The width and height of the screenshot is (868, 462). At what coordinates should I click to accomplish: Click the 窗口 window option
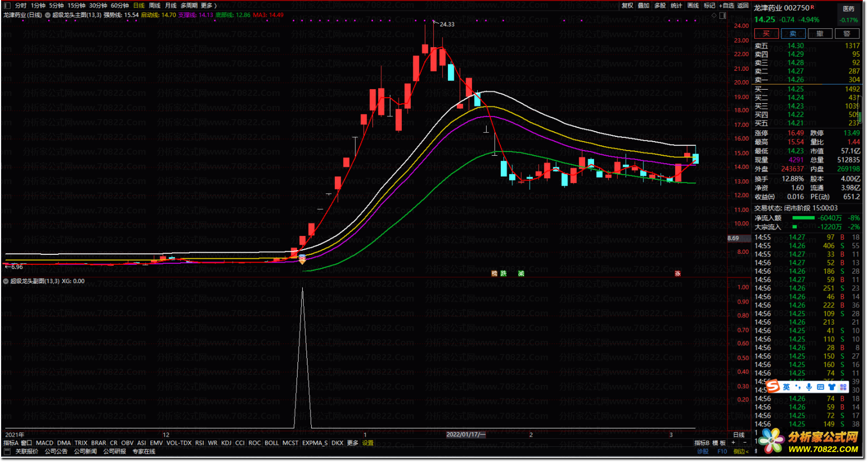[x=26, y=443]
